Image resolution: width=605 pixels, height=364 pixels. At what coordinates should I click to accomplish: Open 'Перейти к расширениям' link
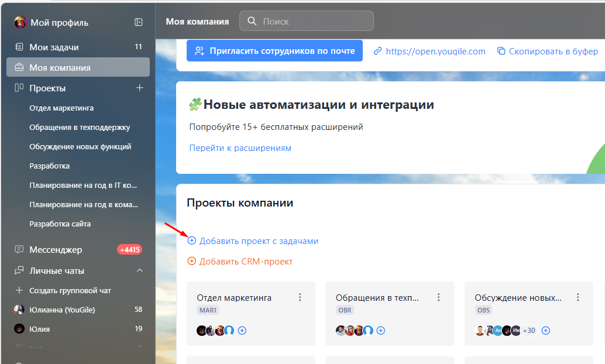[240, 148]
